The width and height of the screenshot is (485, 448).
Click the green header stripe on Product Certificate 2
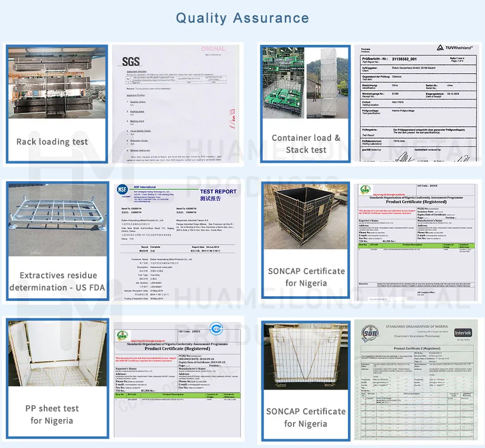(x=416, y=394)
